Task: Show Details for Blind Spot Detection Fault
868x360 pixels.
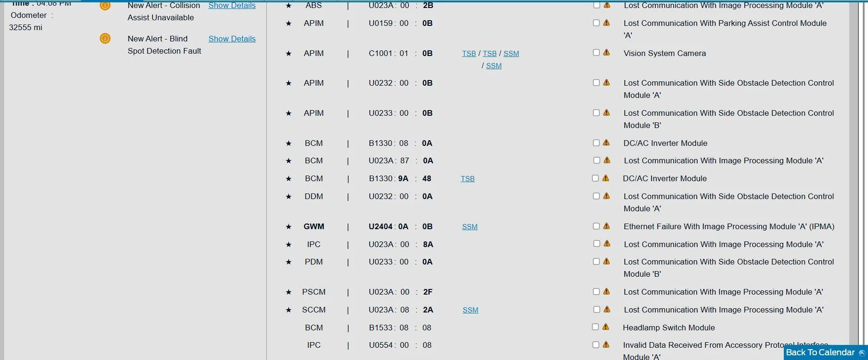Action: click(x=232, y=39)
